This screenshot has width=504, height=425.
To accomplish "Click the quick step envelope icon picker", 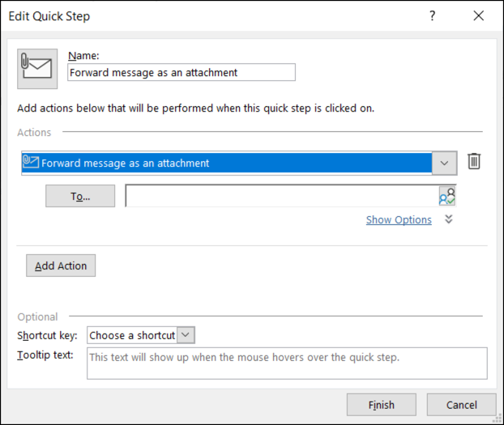I will (x=37, y=69).
